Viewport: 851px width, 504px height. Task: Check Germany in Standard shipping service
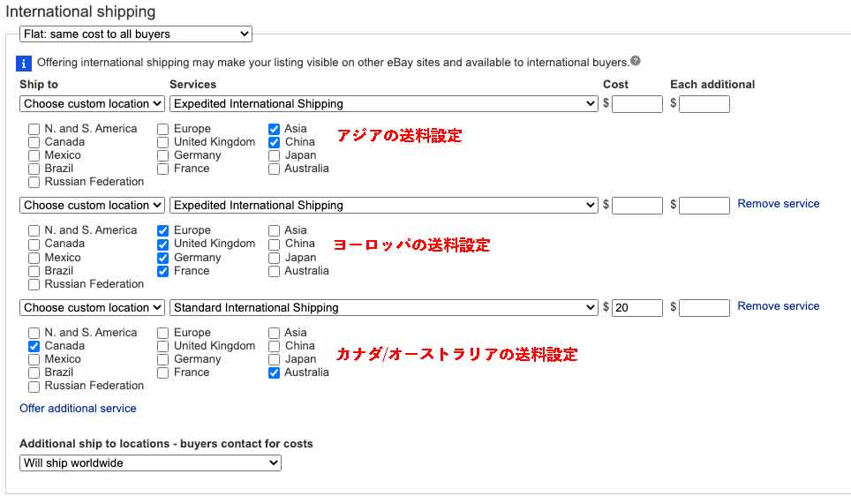point(162,359)
